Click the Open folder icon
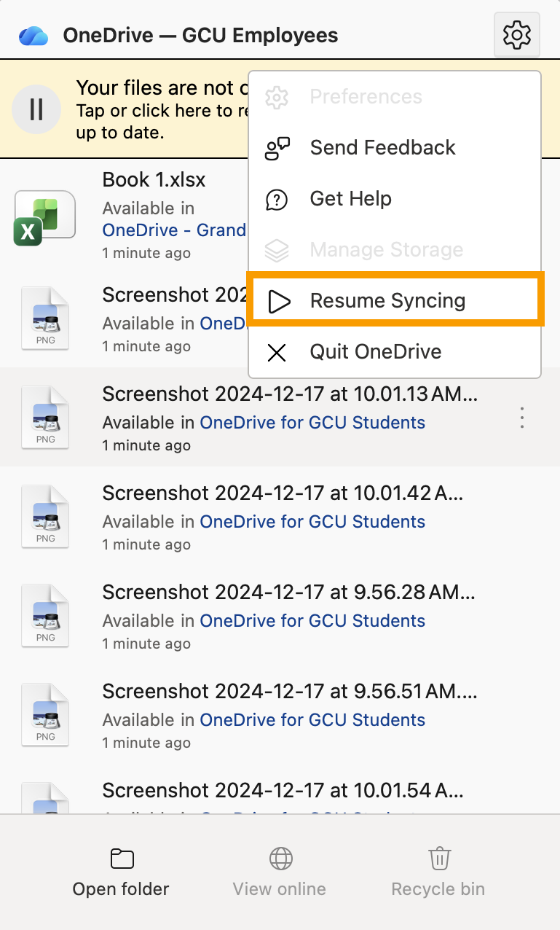The height and width of the screenshot is (930, 560). (x=122, y=859)
